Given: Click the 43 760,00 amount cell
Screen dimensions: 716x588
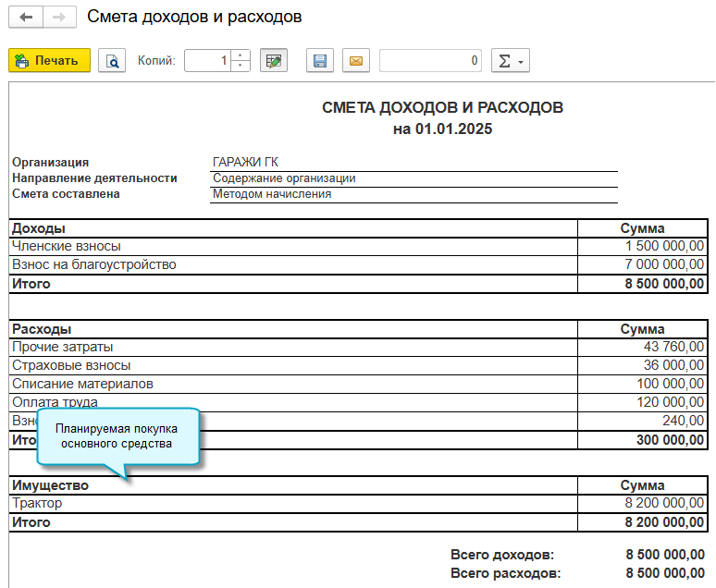Looking at the screenshot, I should (x=643, y=347).
